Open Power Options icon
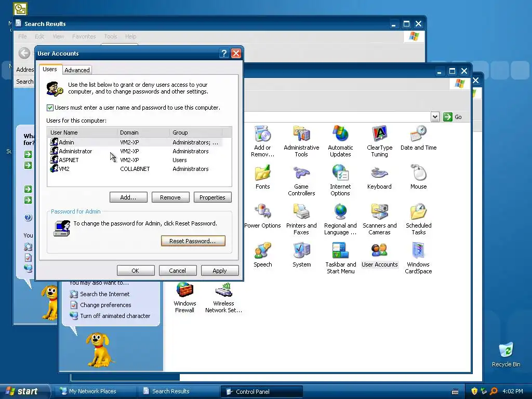 click(262, 216)
